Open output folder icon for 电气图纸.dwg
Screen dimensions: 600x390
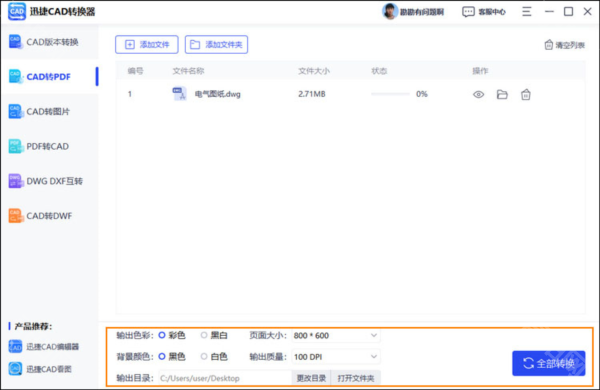coord(502,95)
